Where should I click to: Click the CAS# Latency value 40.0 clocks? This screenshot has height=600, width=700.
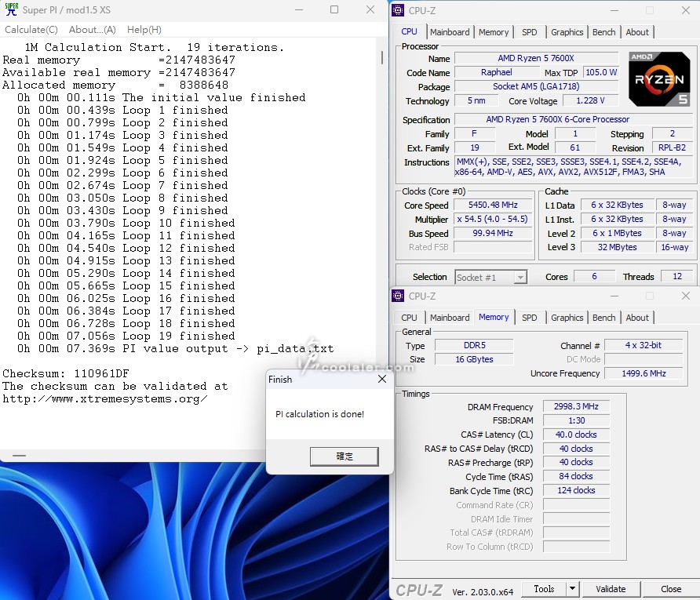576,435
